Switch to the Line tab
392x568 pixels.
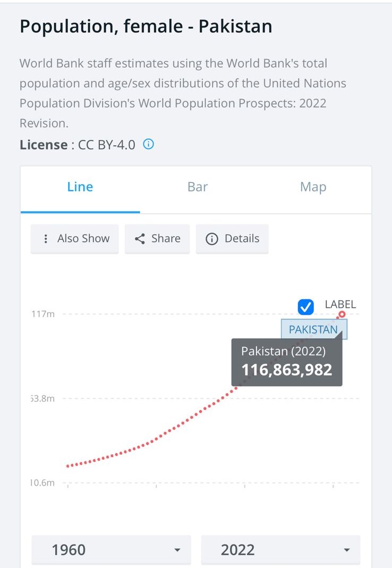point(80,187)
